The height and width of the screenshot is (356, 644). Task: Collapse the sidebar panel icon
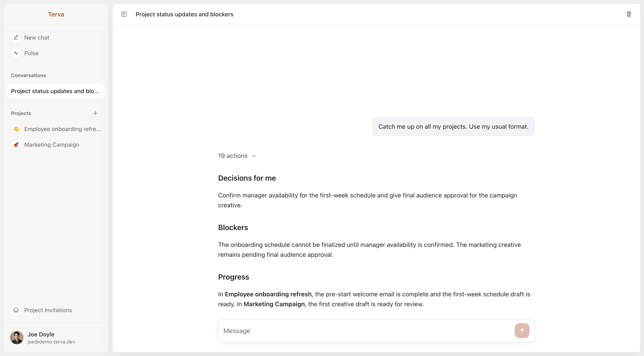[124, 14]
